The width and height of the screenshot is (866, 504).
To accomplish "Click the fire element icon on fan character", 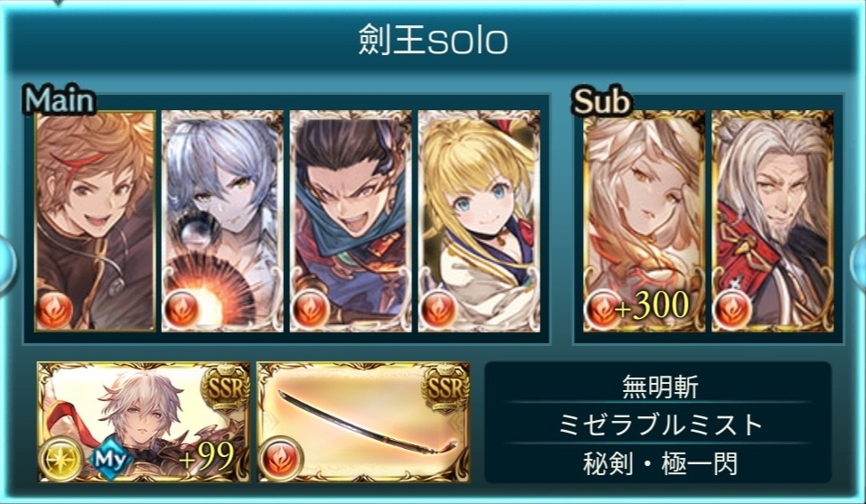I will [x=182, y=309].
